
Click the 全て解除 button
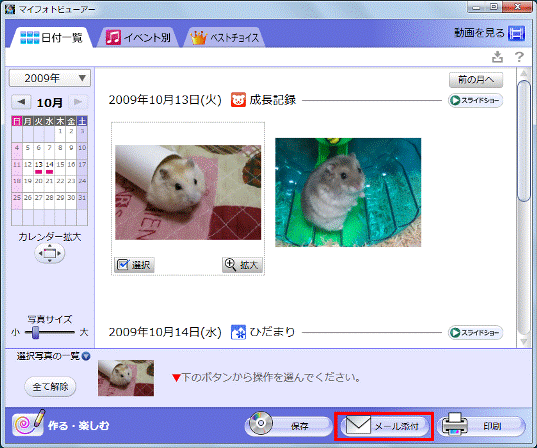[50, 387]
